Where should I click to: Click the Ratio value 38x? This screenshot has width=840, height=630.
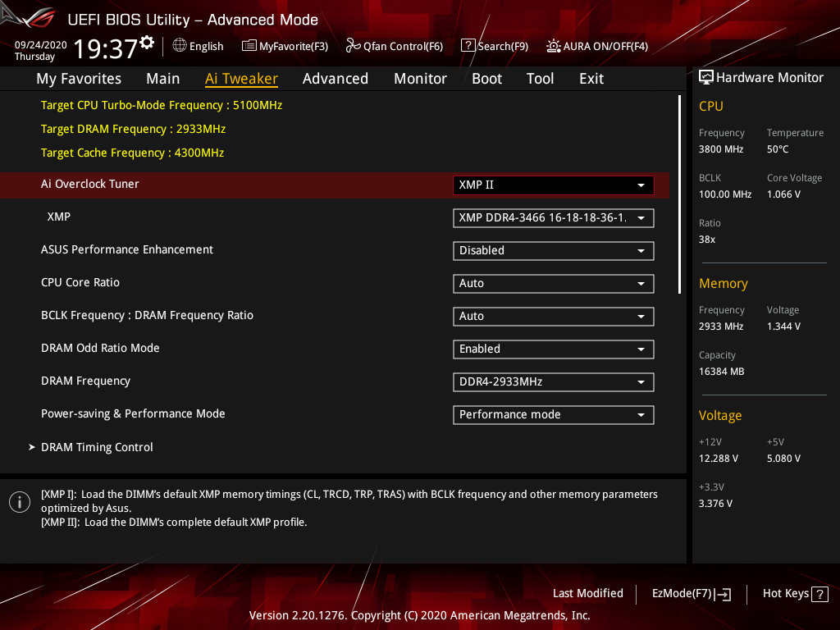[x=706, y=240]
